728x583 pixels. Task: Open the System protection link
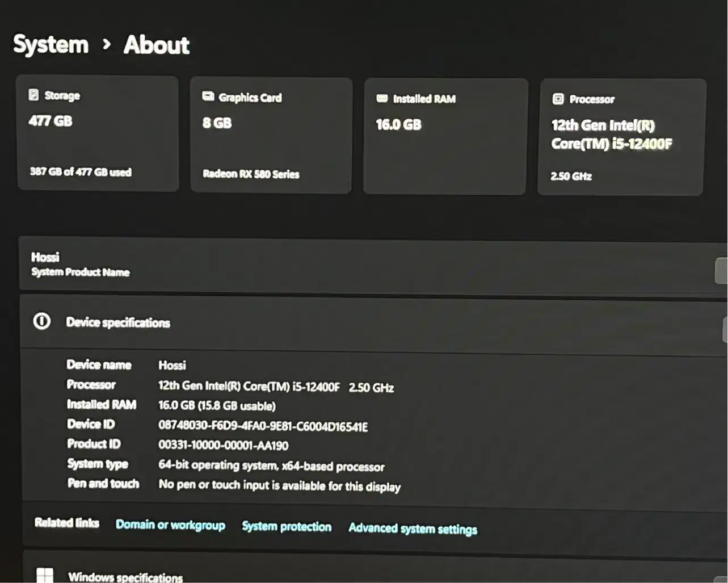(287, 526)
